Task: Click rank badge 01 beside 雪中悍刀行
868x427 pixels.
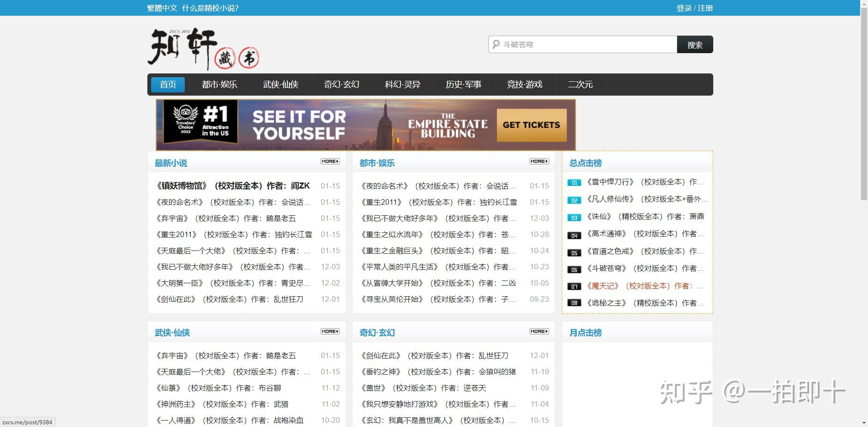Action: [574, 183]
